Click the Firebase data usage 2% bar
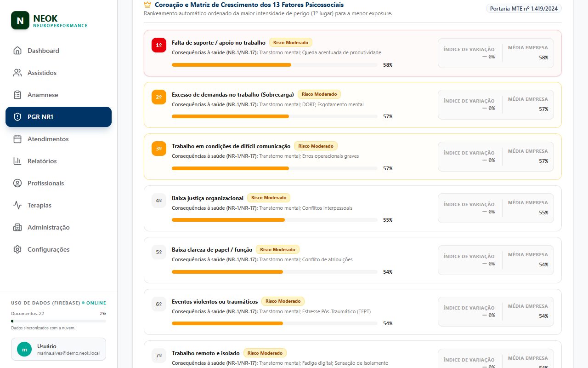This screenshot has height=368, width=588. pyautogui.click(x=58, y=321)
